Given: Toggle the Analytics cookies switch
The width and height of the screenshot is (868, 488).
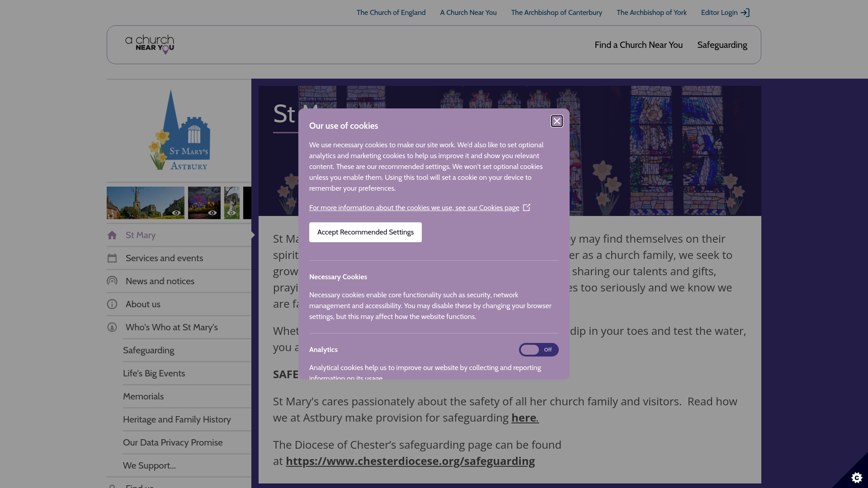Looking at the screenshot, I should [x=538, y=350].
